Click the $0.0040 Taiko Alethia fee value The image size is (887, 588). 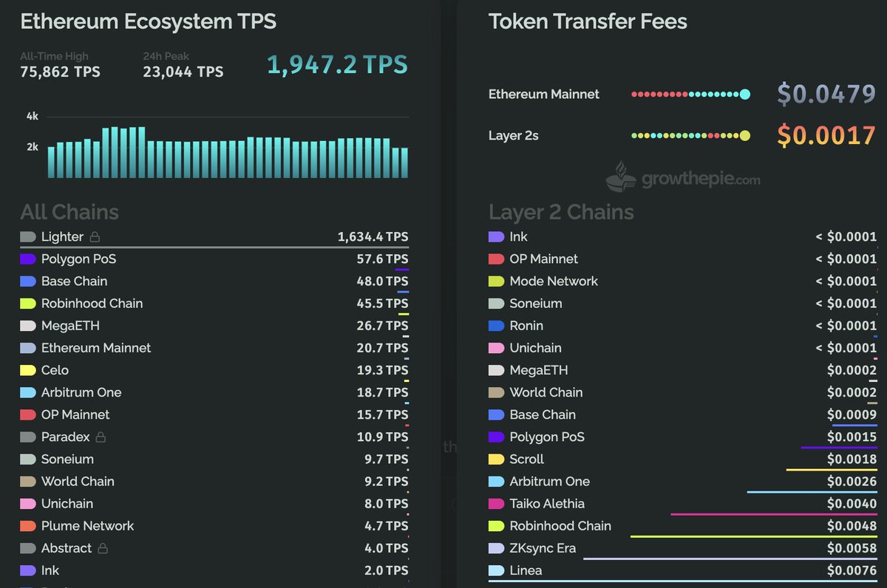852,504
